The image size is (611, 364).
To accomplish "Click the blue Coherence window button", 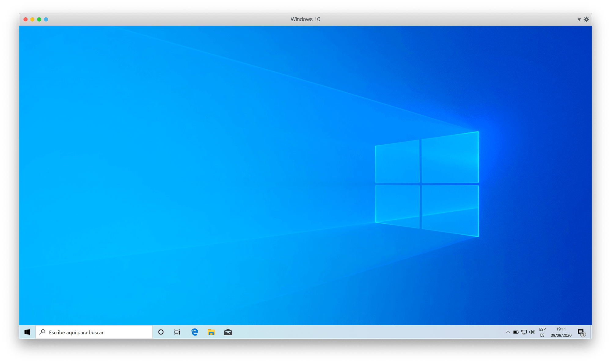I will 46,19.
